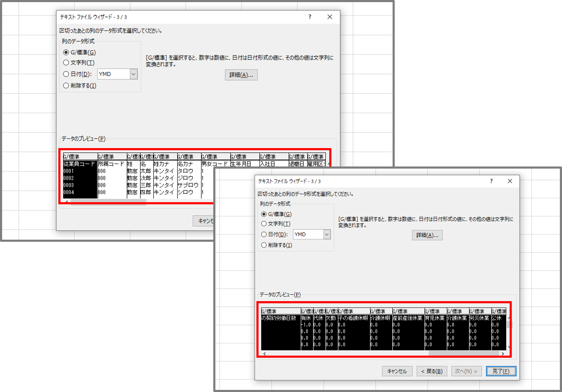
Task: Click the help question mark in the front wizard
Action: pyautogui.click(x=491, y=181)
